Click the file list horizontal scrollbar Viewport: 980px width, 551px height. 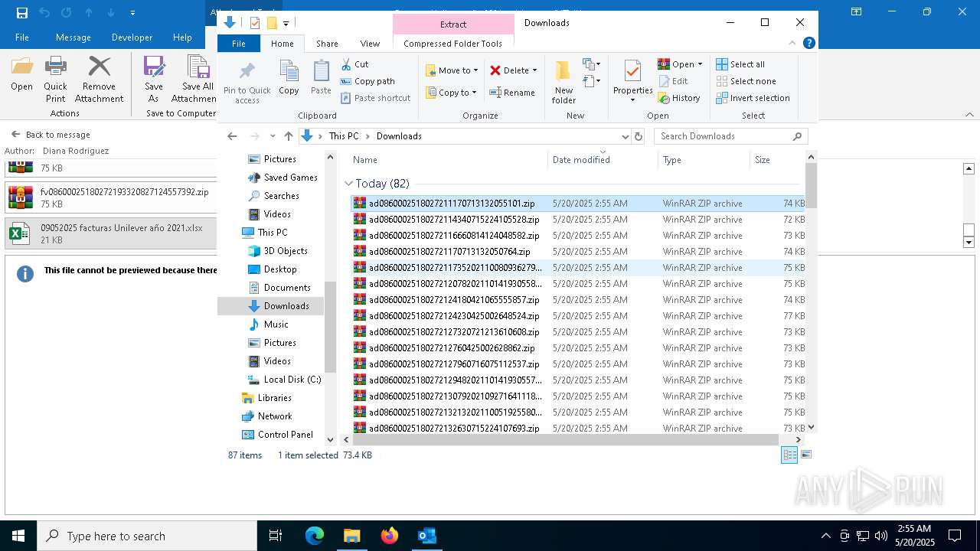point(565,439)
